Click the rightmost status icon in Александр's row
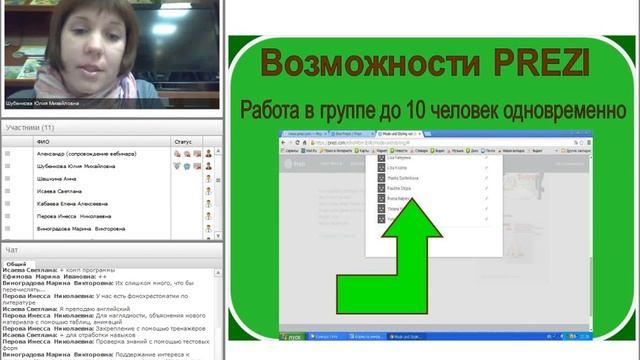Viewport: 640px width, 360px height. 197,154
